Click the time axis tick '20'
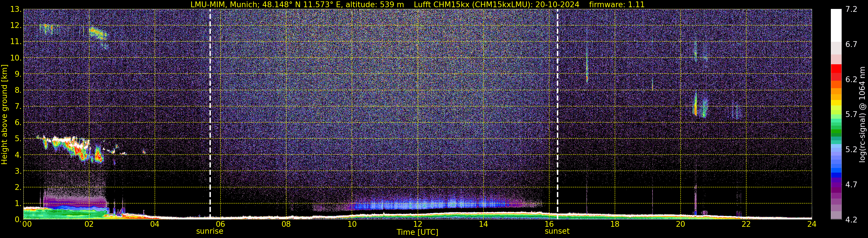 [680, 224]
